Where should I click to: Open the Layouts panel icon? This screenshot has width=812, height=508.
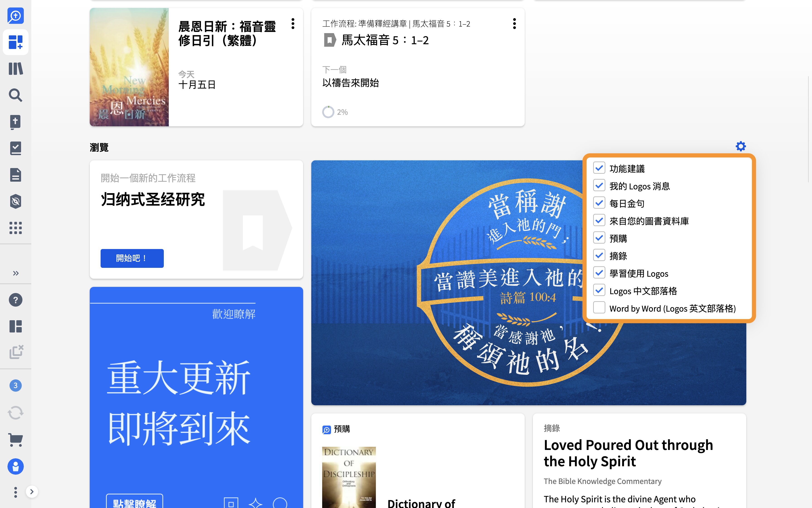pyautogui.click(x=15, y=326)
